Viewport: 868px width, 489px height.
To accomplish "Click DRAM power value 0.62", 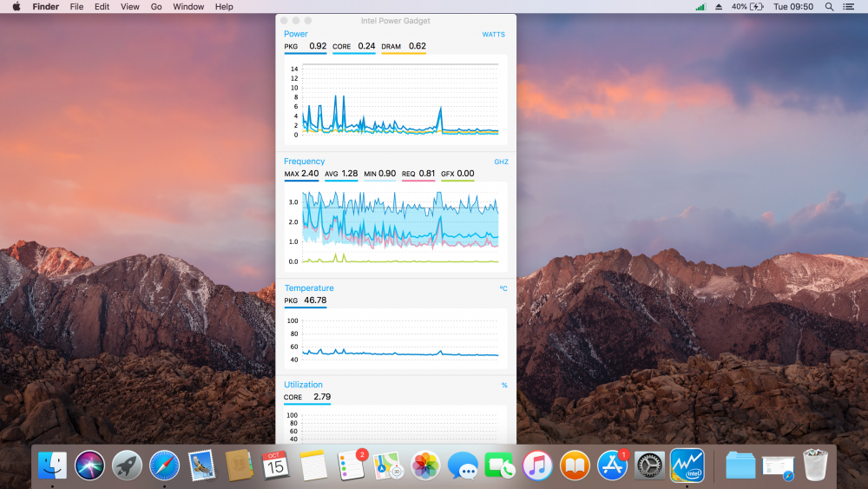I will 418,46.
